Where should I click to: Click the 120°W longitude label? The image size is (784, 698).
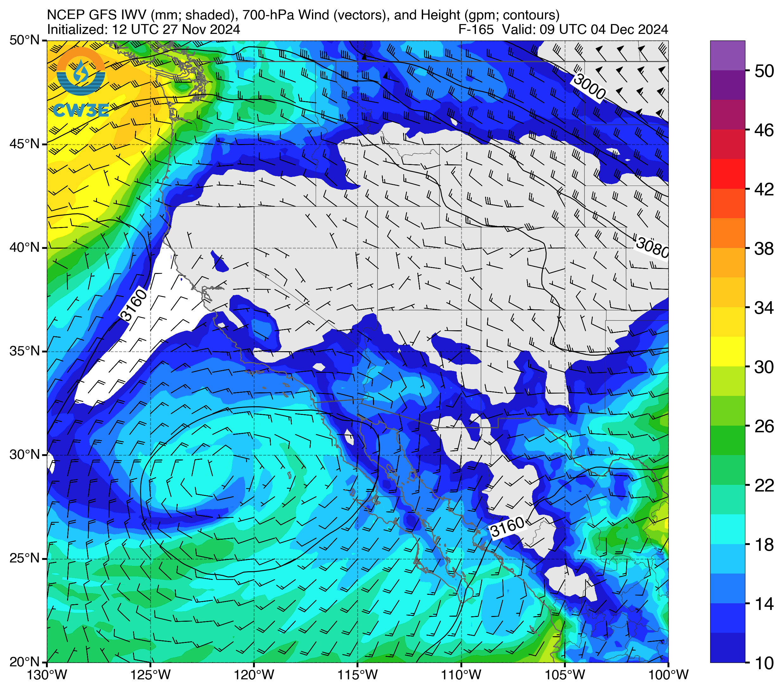click(254, 675)
